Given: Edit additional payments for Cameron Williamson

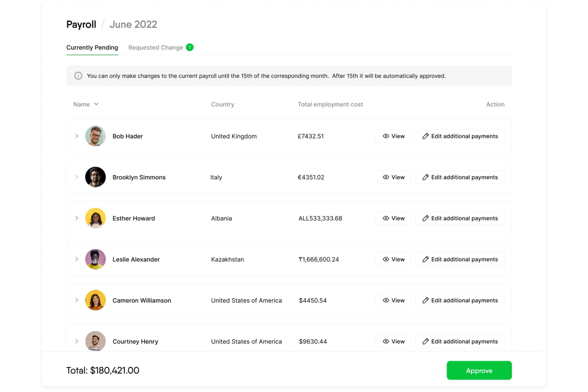Looking at the screenshot, I should pyautogui.click(x=460, y=300).
